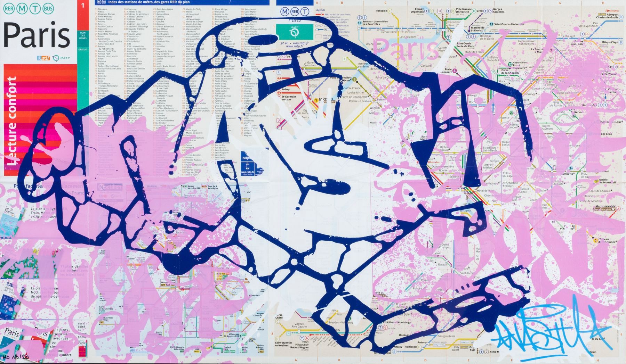Click the "Viroflay Rive Gauche" station label
Screen dimensions: 626x364
[x=299, y=325]
